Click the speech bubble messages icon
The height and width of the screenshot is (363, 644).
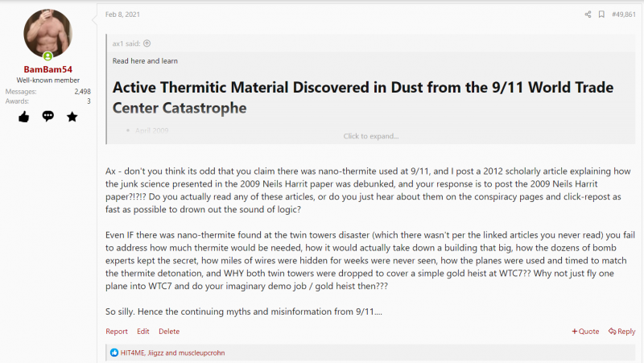click(48, 116)
